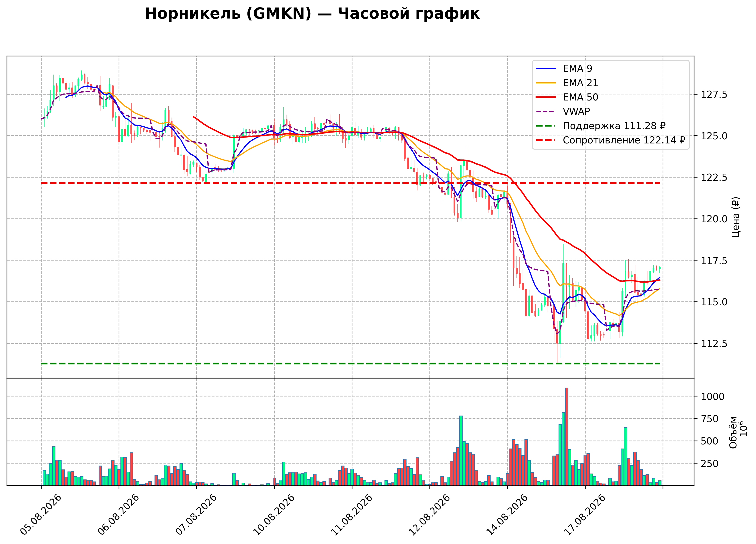Click the 17.08.2026 date label
This screenshot has height=544, width=756.
point(584,515)
